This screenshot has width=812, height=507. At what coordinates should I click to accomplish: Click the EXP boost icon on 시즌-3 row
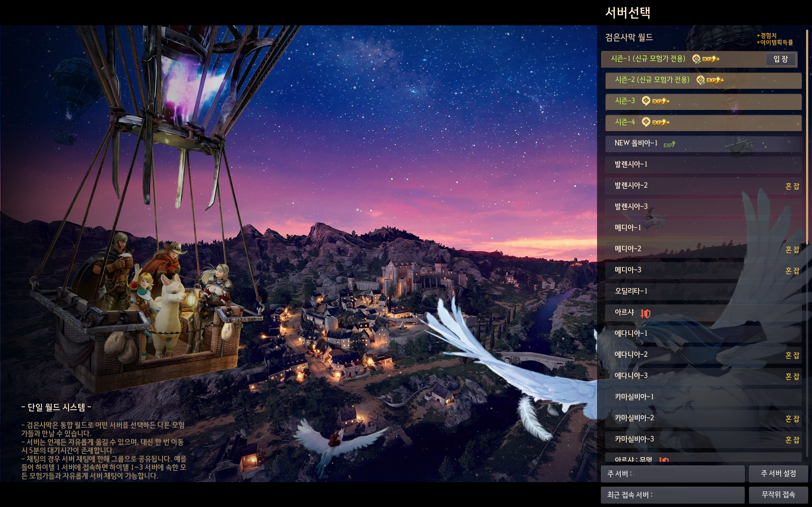tap(661, 101)
